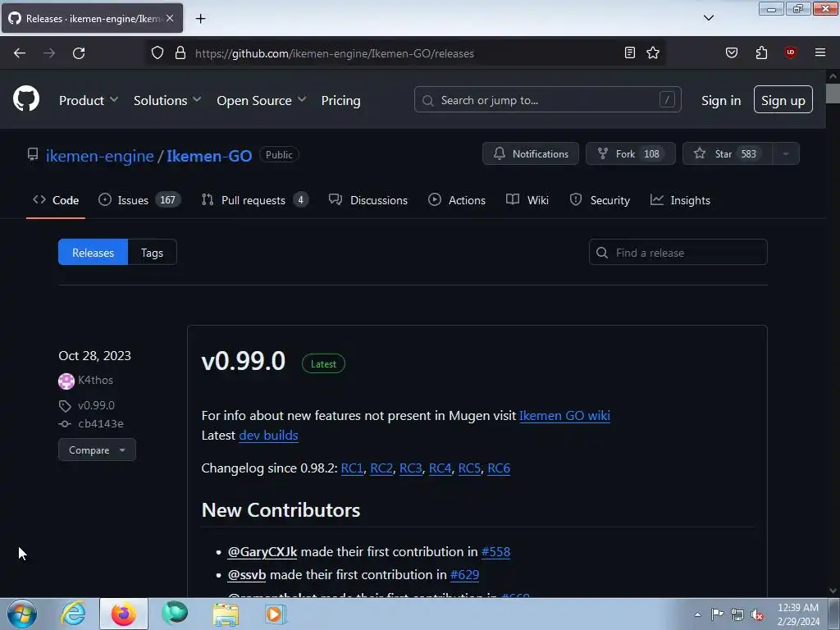This screenshot has width=840, height=630.
Task: Open Firefox hamburger application menu
Action: tap(820, 52)
